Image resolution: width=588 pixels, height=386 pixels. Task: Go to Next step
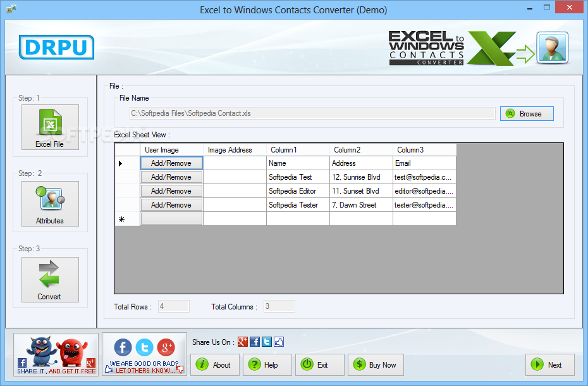550,364
